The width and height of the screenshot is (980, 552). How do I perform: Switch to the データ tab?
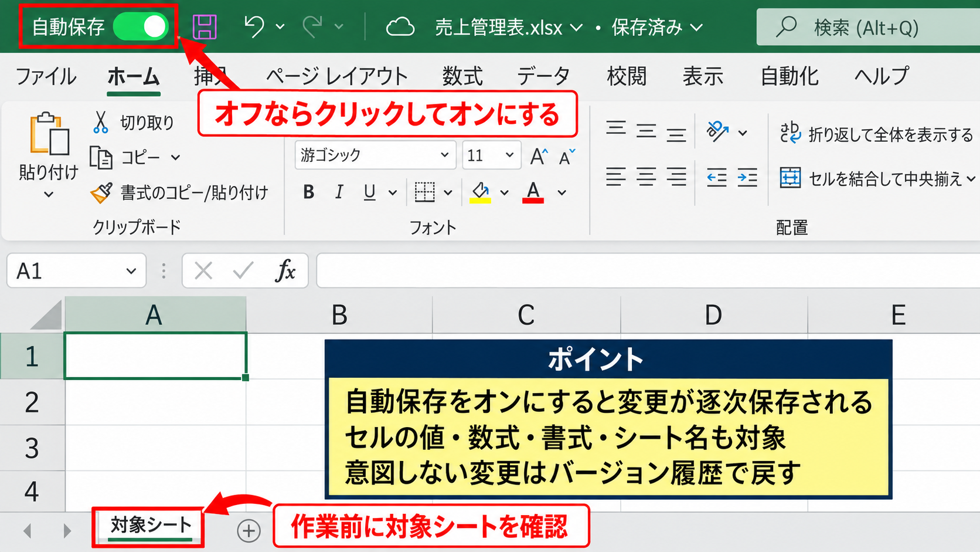(543, 76)
